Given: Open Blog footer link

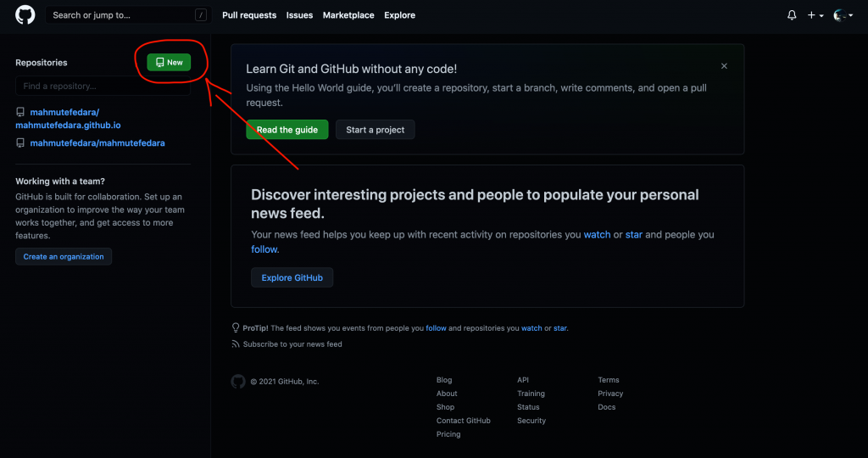Looking at the screenshot, I should pos(444,380).
